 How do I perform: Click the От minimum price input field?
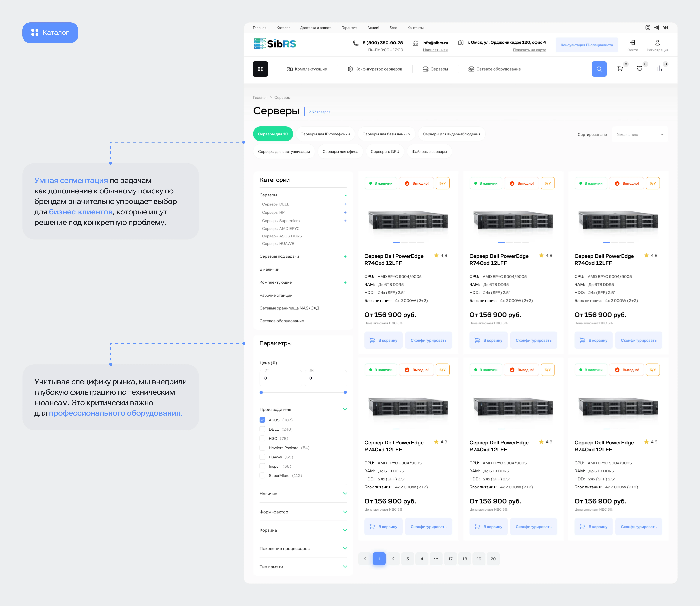click(281, 378)
